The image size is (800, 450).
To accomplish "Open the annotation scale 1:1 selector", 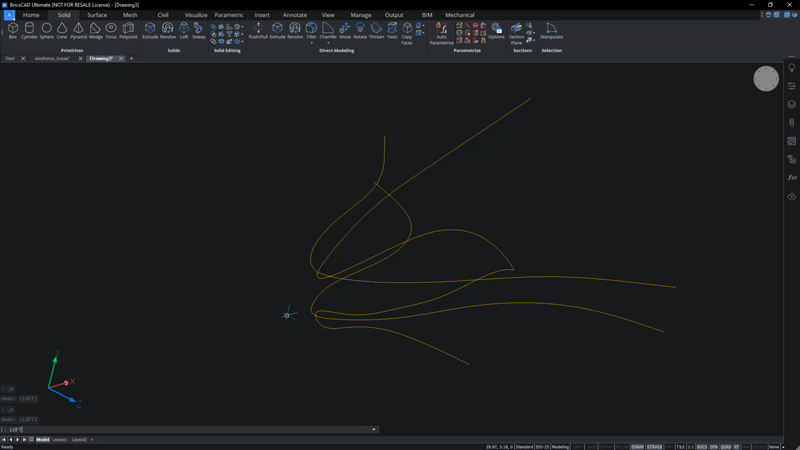I will tap(691, 447).
